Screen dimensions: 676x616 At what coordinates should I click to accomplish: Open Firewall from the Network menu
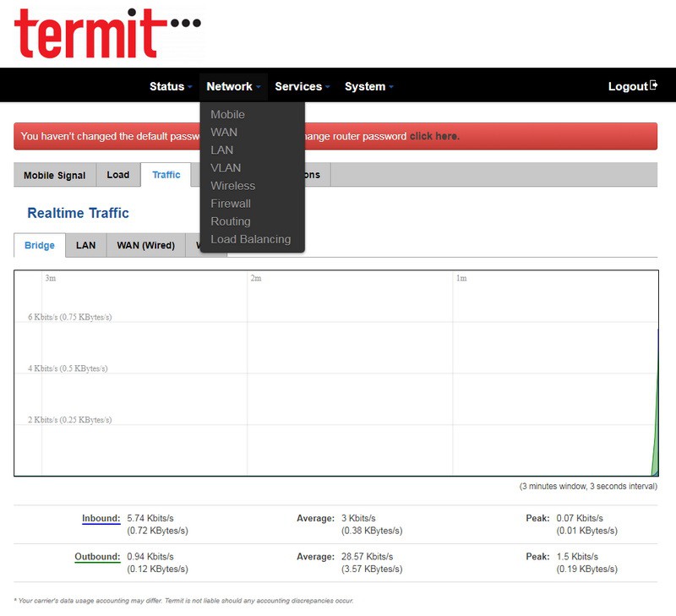point(231,203)
